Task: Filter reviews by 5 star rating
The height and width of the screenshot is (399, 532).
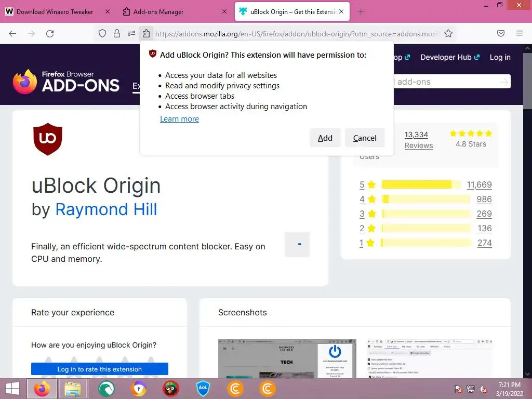Action: point(367,184)
